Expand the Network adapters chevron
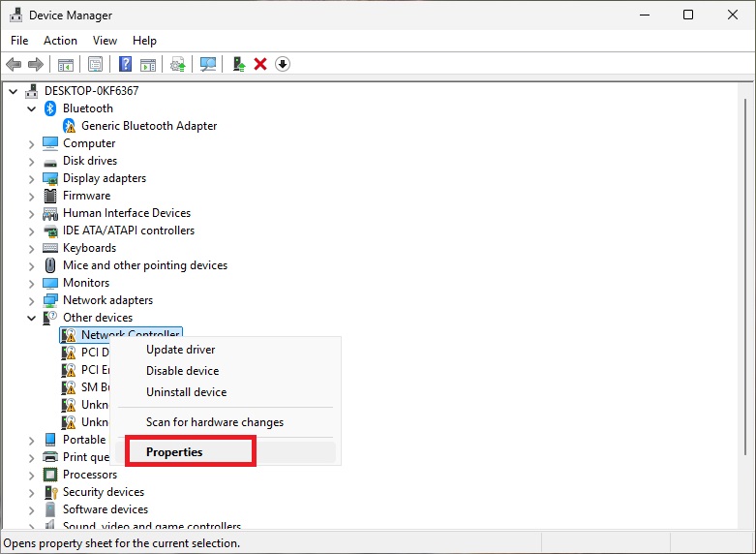Screen dimensions: 756x554 (32, 300)
